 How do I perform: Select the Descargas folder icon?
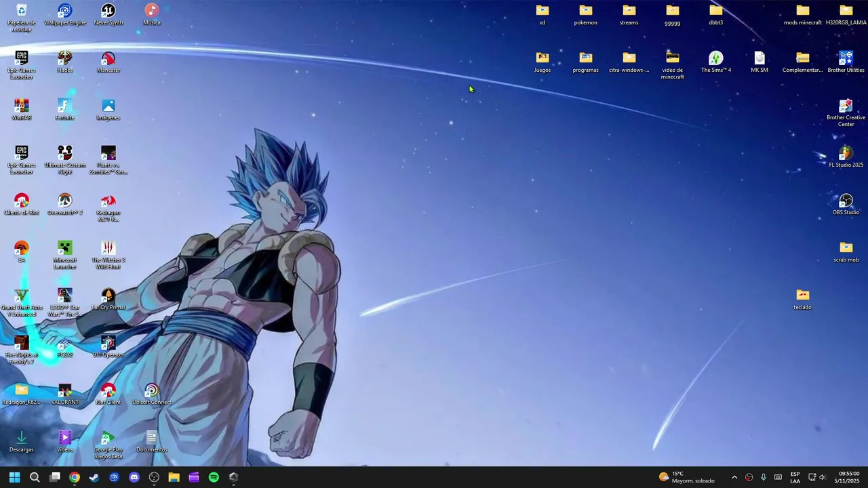click(x=22, y=442)
